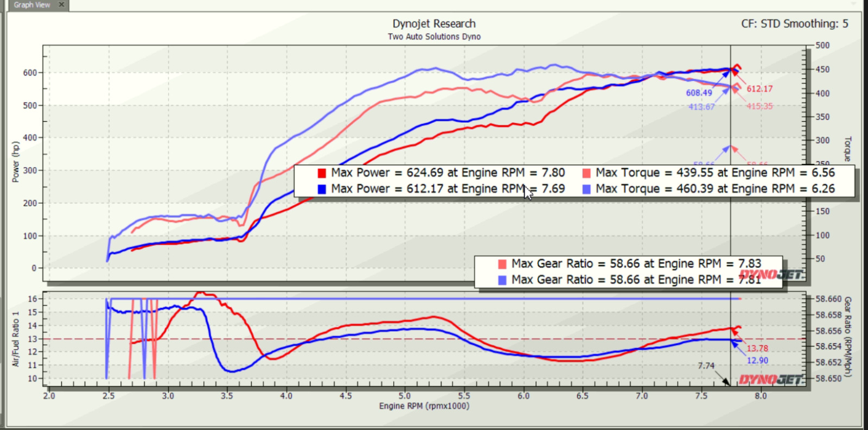
Task: Click the 'Torque' right axis label
Action: point(848,149)
